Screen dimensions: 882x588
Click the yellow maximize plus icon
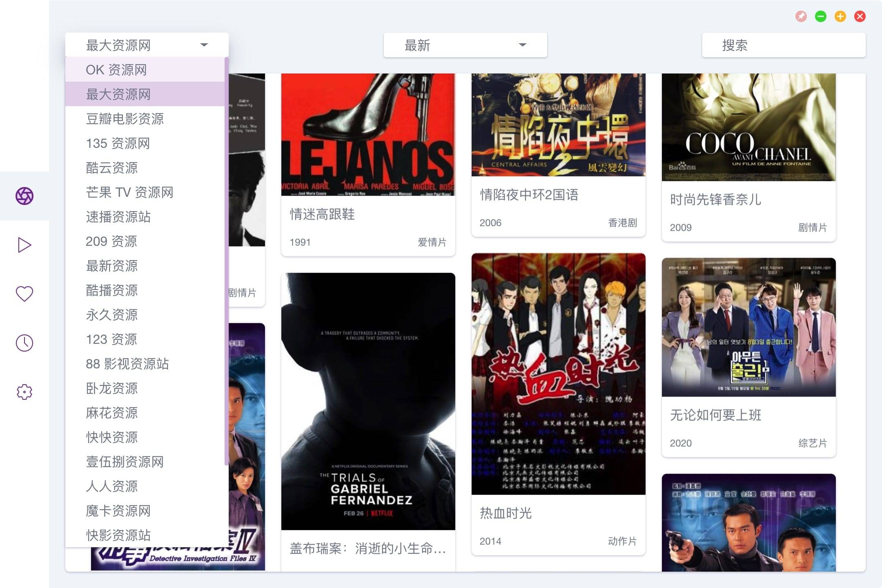(x=840, y=16)
